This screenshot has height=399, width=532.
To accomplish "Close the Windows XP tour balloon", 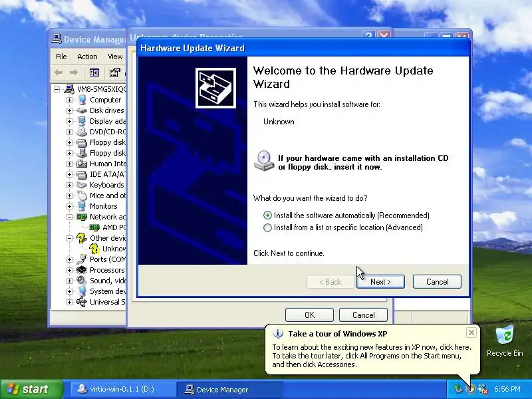I will pyautogui.click(x=471, y=332).
